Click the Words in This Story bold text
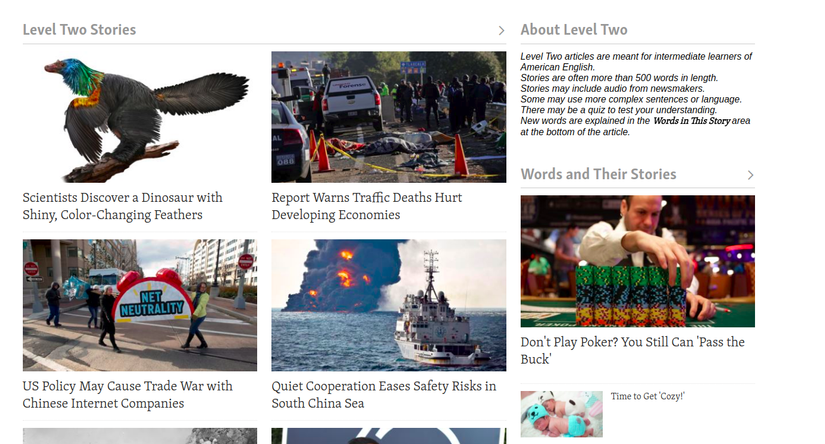 pos(691,121)
